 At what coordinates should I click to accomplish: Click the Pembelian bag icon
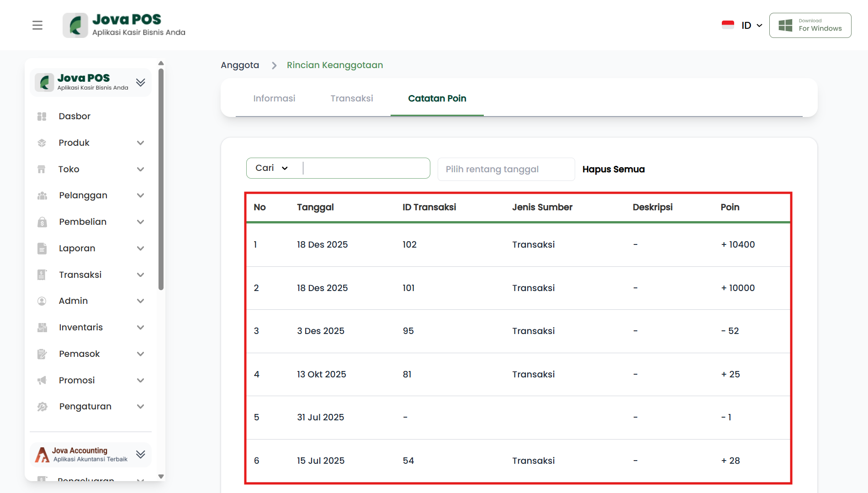42,222
